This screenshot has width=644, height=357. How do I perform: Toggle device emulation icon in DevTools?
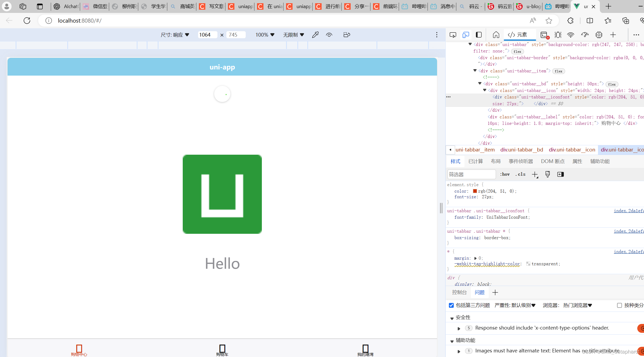point(466,35)
